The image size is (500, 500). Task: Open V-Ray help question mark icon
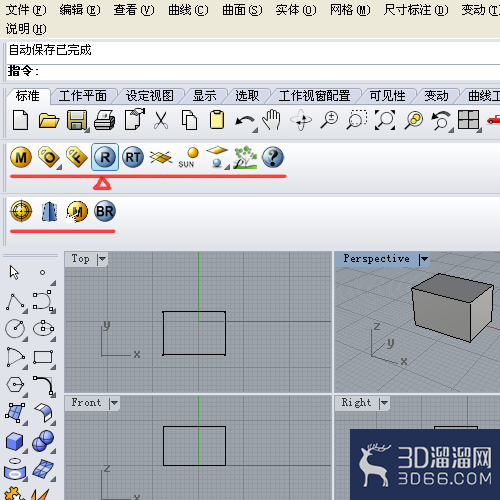(273, 157)
